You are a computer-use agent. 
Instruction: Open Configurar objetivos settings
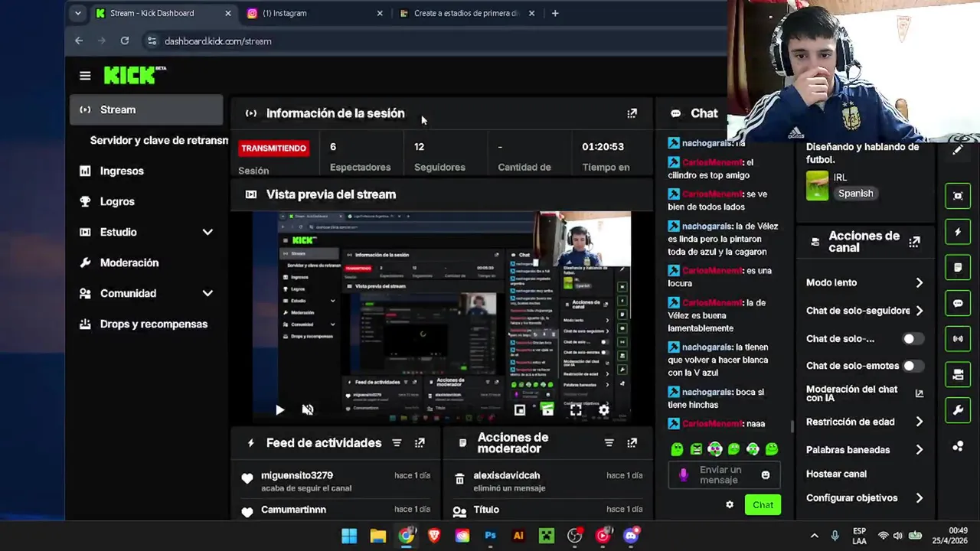click(x=864, y=498)
